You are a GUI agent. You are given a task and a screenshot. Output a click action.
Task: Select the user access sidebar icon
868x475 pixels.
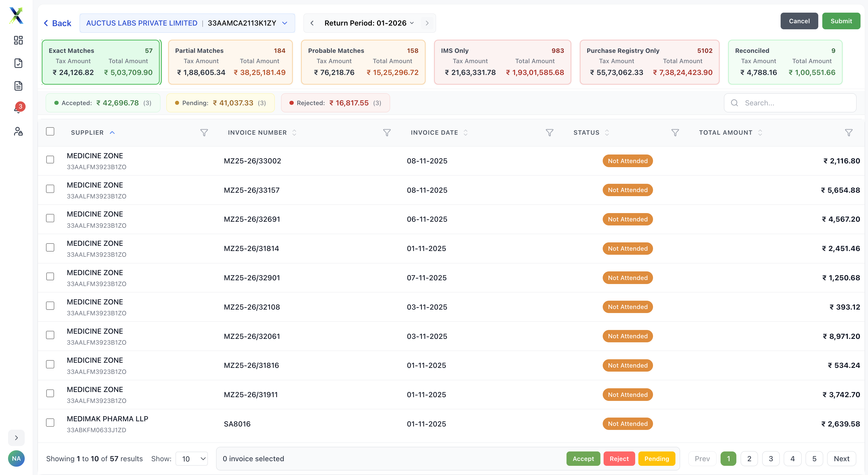[18, 131]
